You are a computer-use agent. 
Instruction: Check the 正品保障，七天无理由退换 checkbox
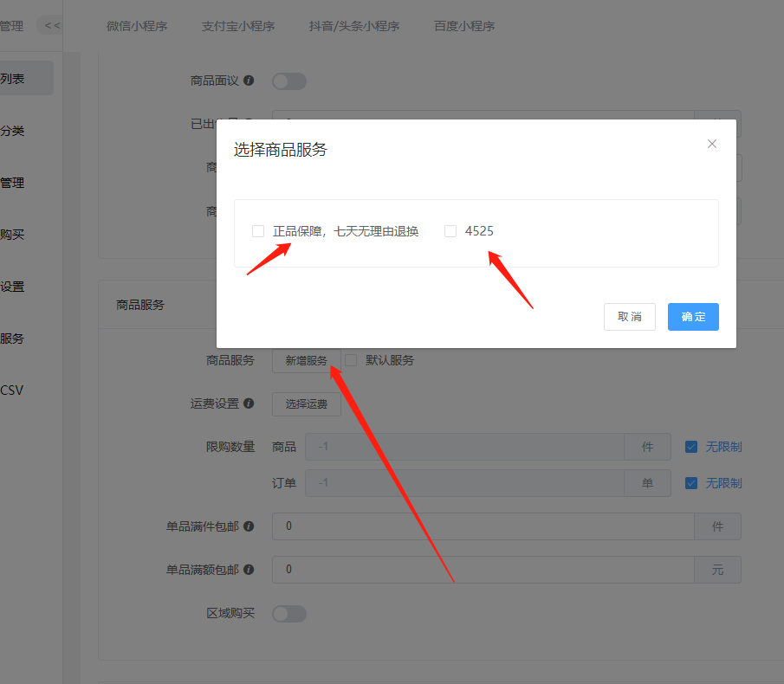click(x=258, y=231)
